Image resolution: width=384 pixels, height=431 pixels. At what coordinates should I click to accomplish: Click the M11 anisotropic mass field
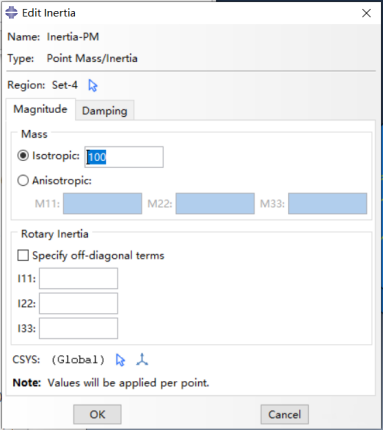click(x=102, y=203)
